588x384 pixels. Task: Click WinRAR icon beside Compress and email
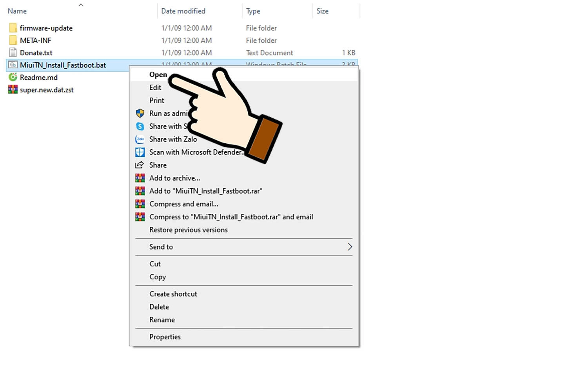click(140, 204)
